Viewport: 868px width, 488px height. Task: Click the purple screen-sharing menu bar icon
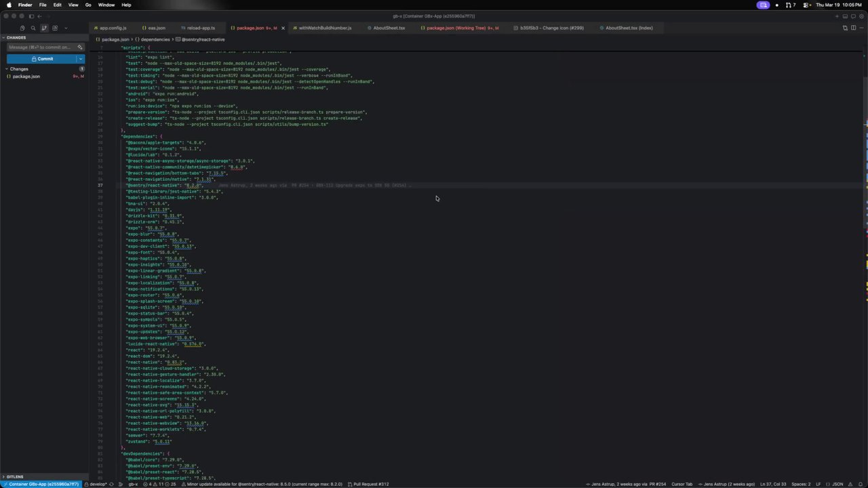[x=764, y=5]
